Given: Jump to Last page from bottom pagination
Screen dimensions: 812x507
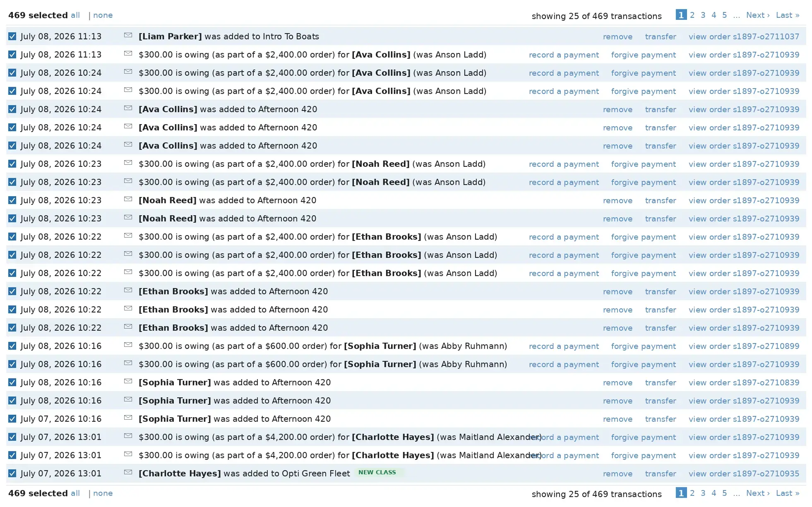Looking at the screenshot, I should [x=788, y=493].
